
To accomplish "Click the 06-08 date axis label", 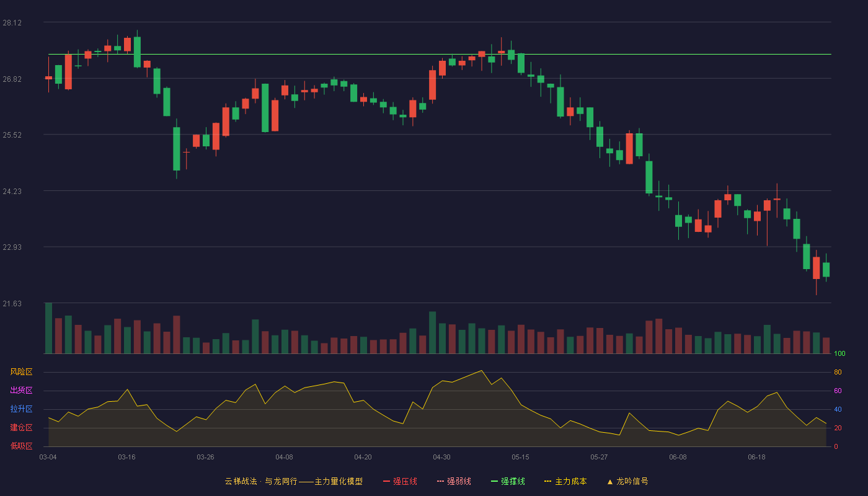I will point(678,457).
